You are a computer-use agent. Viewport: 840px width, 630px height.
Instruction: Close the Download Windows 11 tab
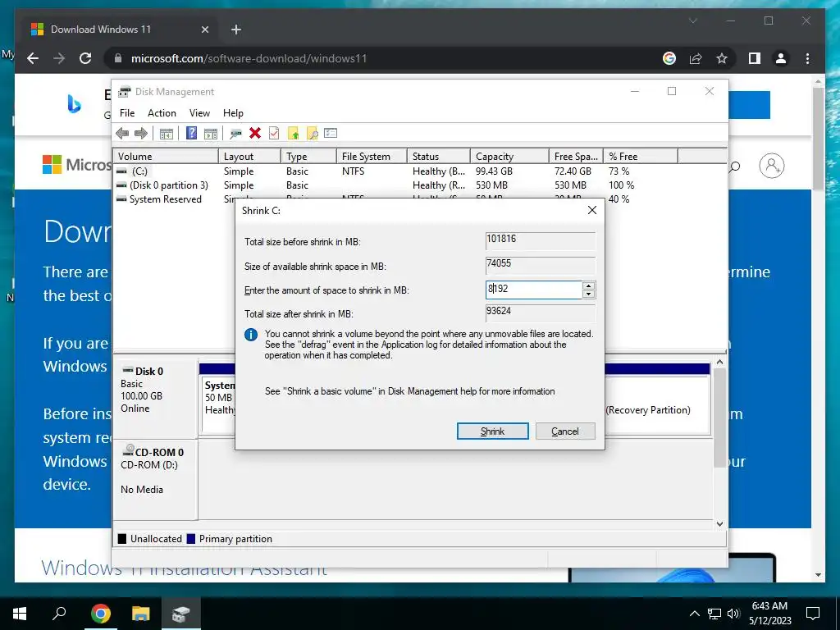[204, 30]
